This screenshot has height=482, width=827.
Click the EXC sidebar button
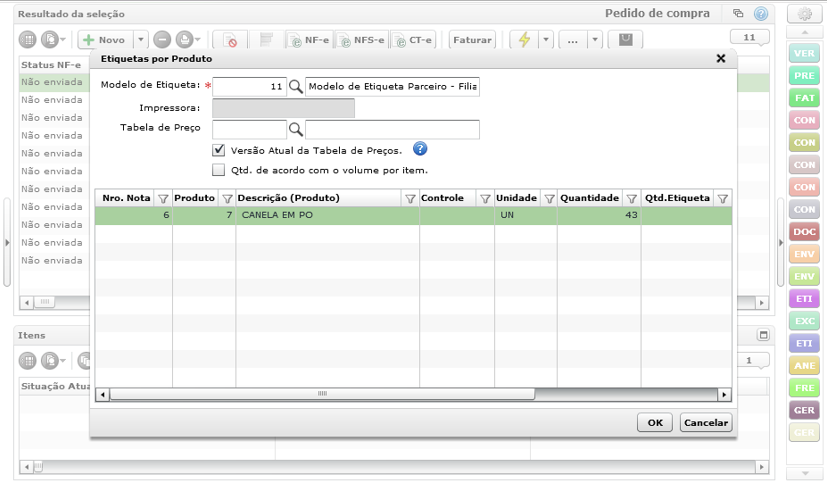[x=804, y=321]
